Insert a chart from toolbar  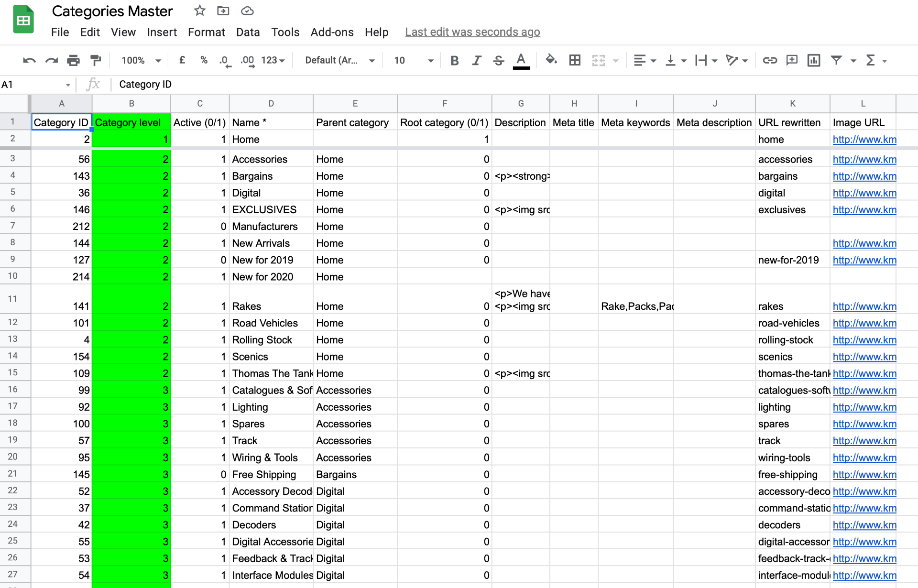point(813,60)
